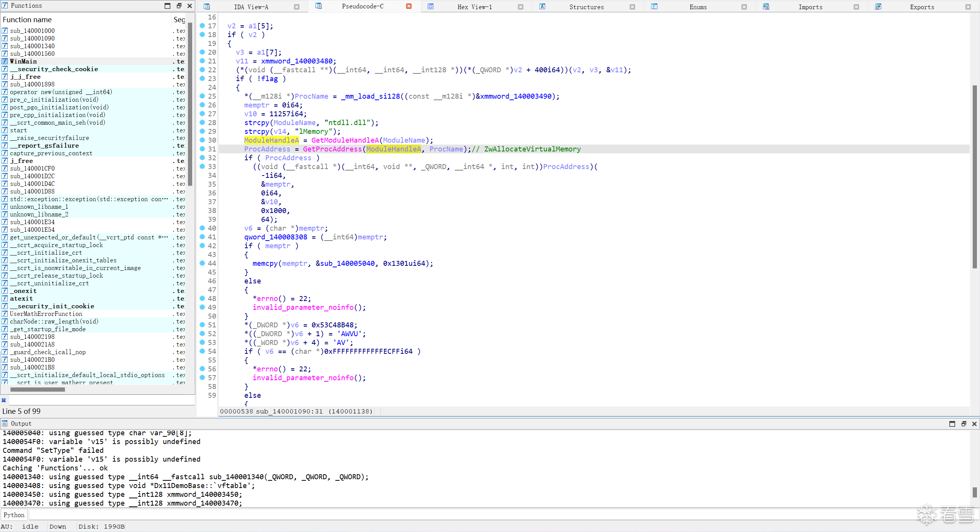Click the function icon beside WinMain
Screen dimensions: 980x532
pos(5,61)
